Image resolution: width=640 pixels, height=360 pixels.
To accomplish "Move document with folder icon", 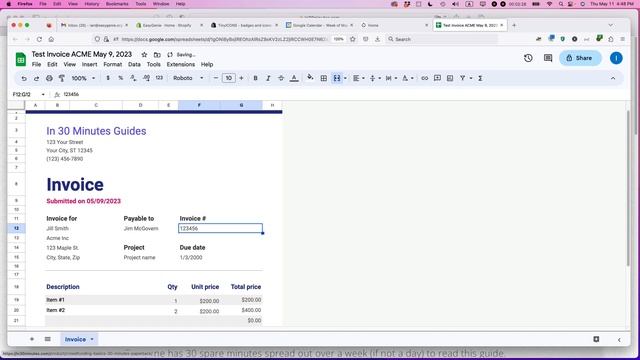I will (x=157, y=55).
